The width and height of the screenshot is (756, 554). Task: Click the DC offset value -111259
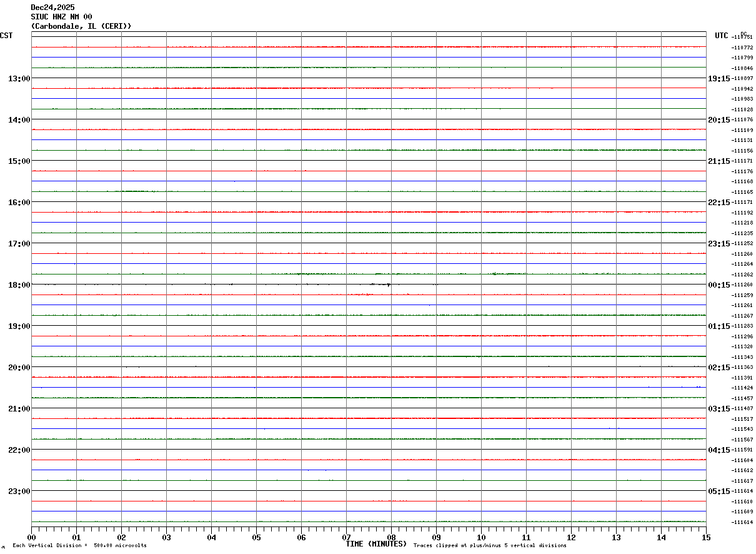pyautogui.click(x=742, y=296)
